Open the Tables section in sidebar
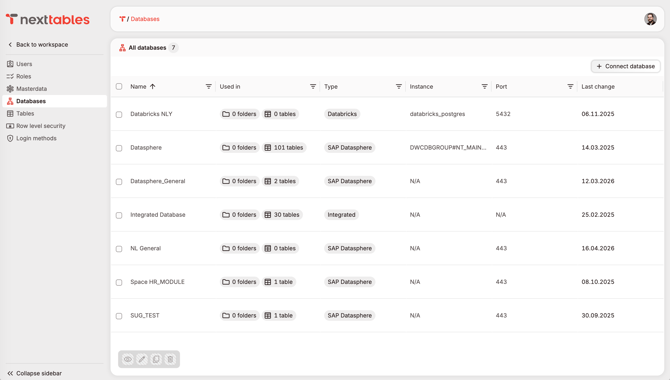The height and width of the screenshot is (380, 670). (x=54, y=113)
